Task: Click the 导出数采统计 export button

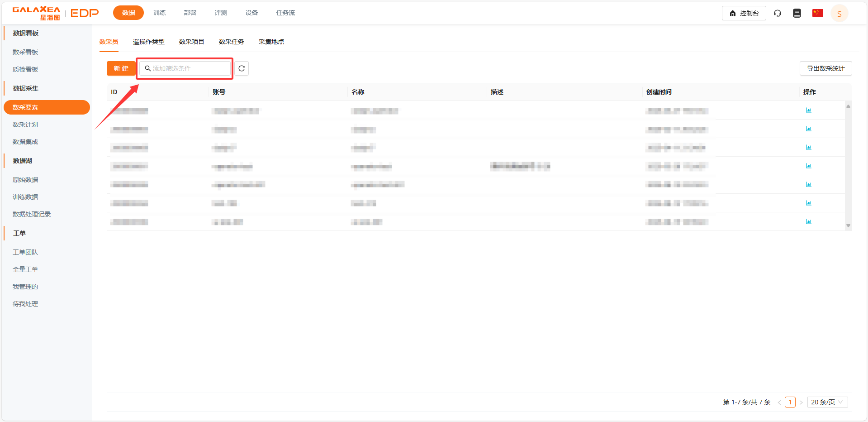Action: coord(825,68)
